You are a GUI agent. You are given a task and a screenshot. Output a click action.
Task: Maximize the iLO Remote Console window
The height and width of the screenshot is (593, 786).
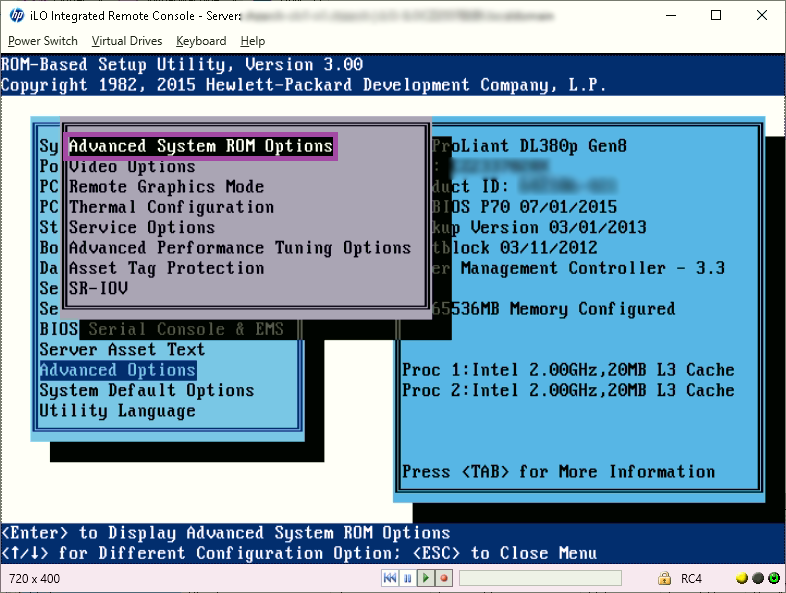tap(716, 15)
